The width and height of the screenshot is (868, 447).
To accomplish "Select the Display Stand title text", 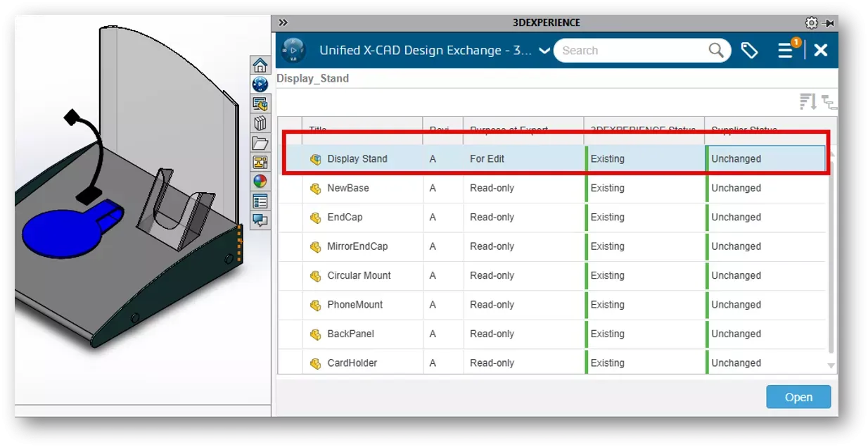I will pyautogui.click(x=357, y=159).
